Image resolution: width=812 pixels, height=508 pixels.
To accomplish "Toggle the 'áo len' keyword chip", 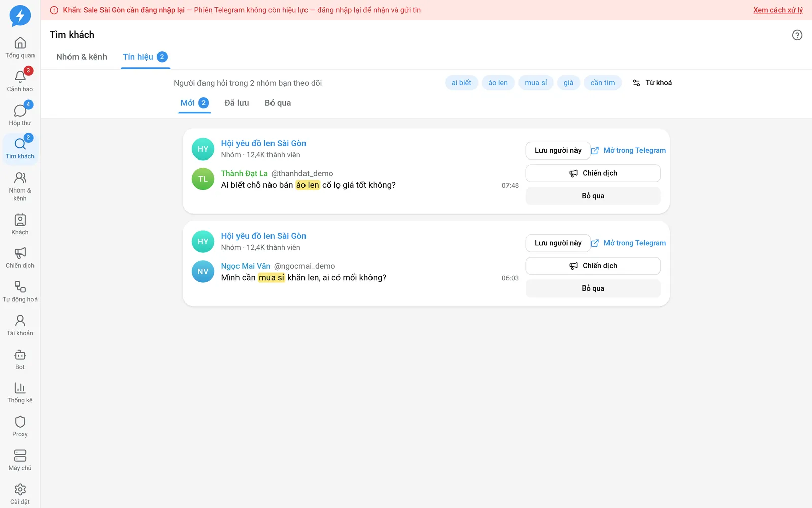I will point(498,83).
